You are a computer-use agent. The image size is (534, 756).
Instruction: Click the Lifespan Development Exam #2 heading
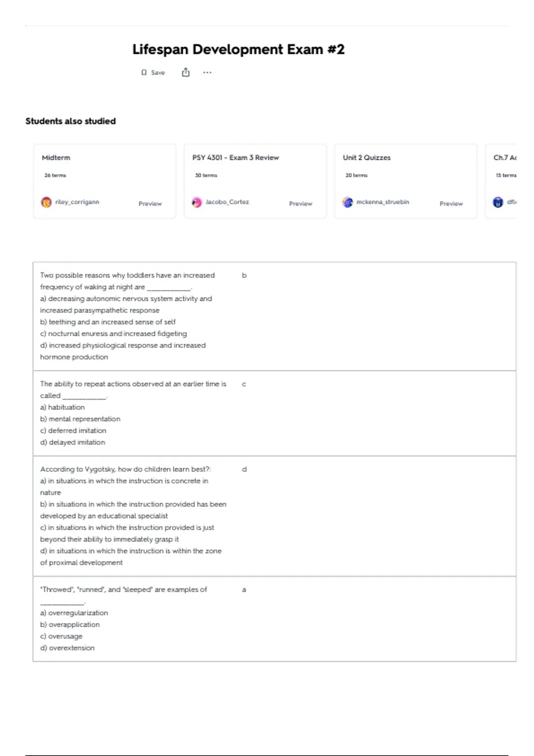[x=239, y=49]
